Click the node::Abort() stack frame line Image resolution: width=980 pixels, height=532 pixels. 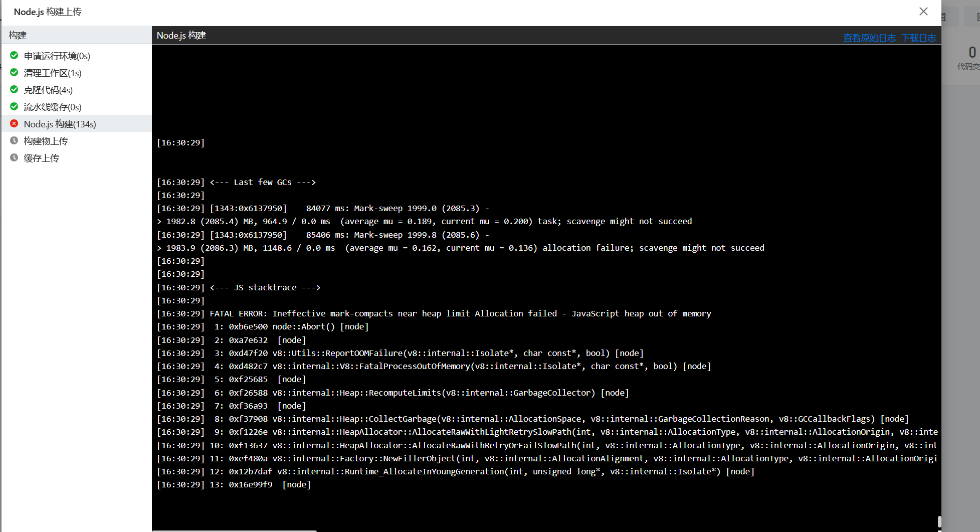tap(263, 326)
